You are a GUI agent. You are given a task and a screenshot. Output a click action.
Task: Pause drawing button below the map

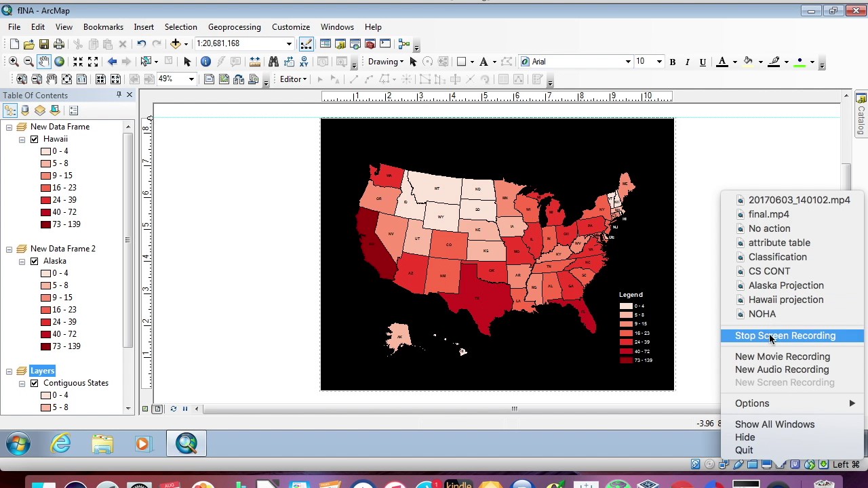185,409
